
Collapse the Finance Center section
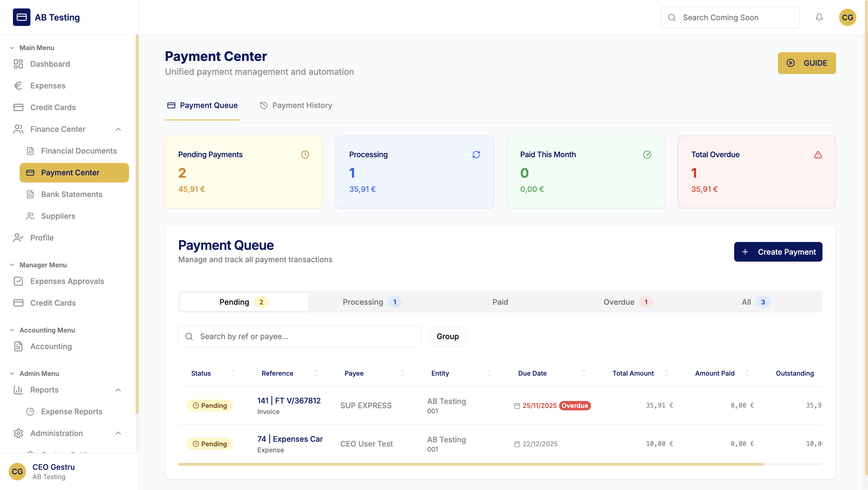click(118, 129)
